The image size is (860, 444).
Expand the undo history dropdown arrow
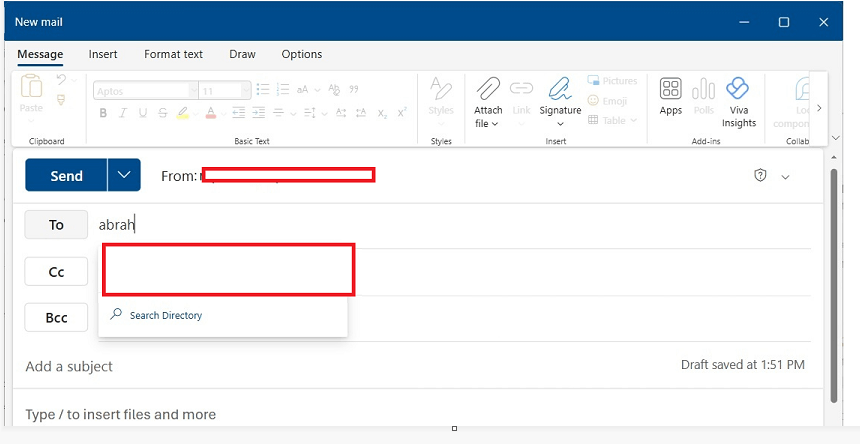(x=74, y=81)
